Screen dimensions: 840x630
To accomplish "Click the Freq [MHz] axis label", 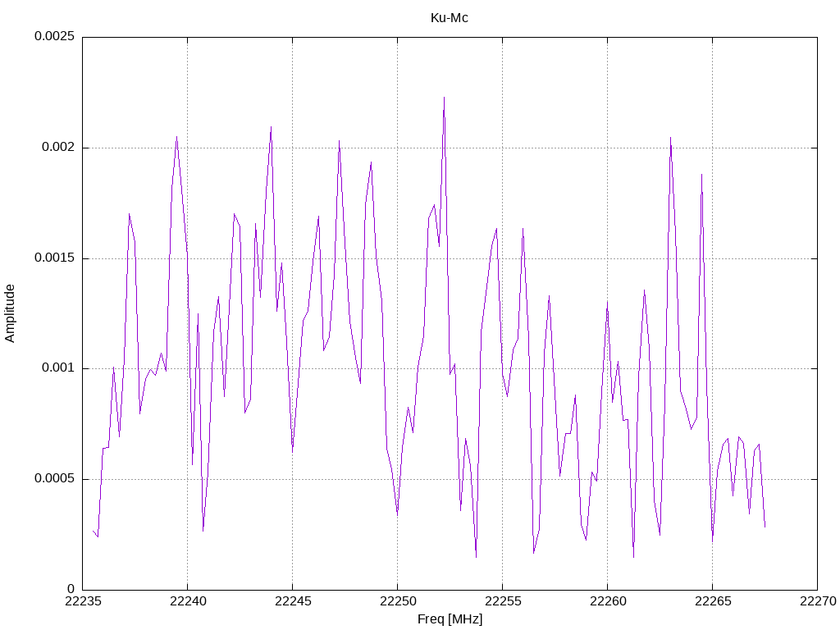I will pos(450,619).
